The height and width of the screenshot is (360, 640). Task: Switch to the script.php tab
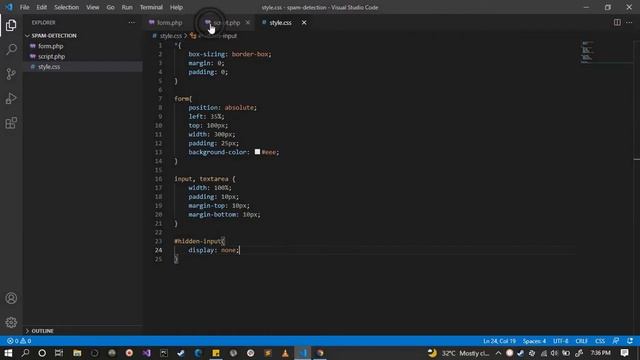point(227,22)
